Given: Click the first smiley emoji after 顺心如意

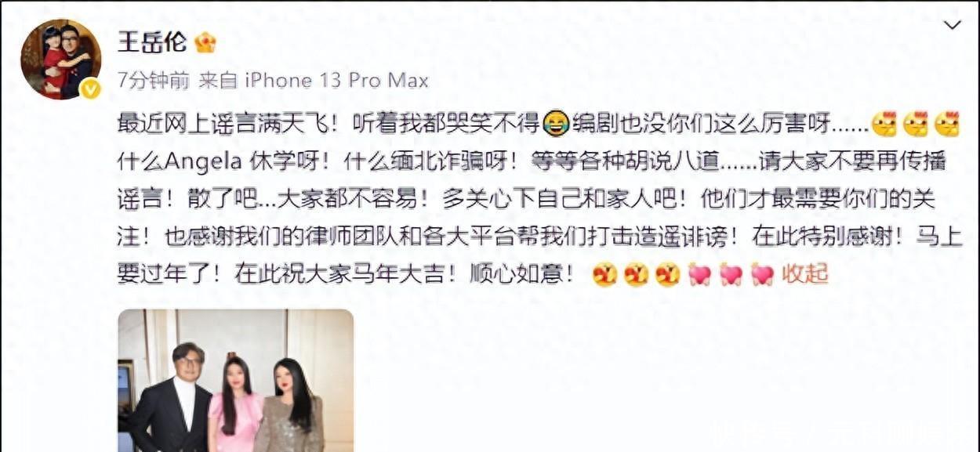Looking at the screenshot, I should (x=604, y=274).
